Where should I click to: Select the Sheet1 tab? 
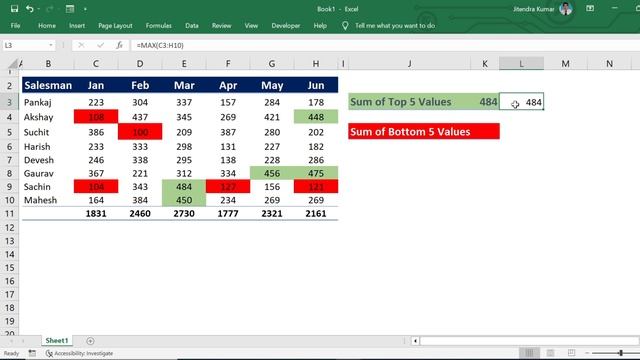point(56,340)
